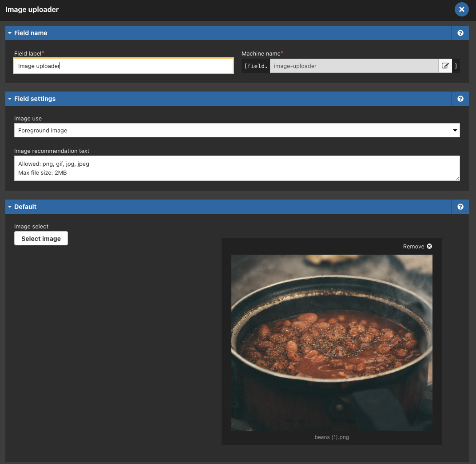Open help for Field name section

[x=460, y=33]
